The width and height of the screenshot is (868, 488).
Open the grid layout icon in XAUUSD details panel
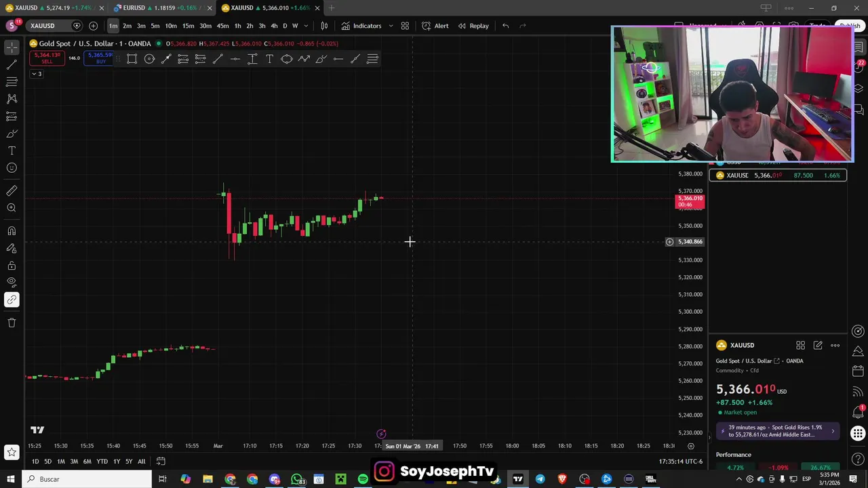coord(800,346)
